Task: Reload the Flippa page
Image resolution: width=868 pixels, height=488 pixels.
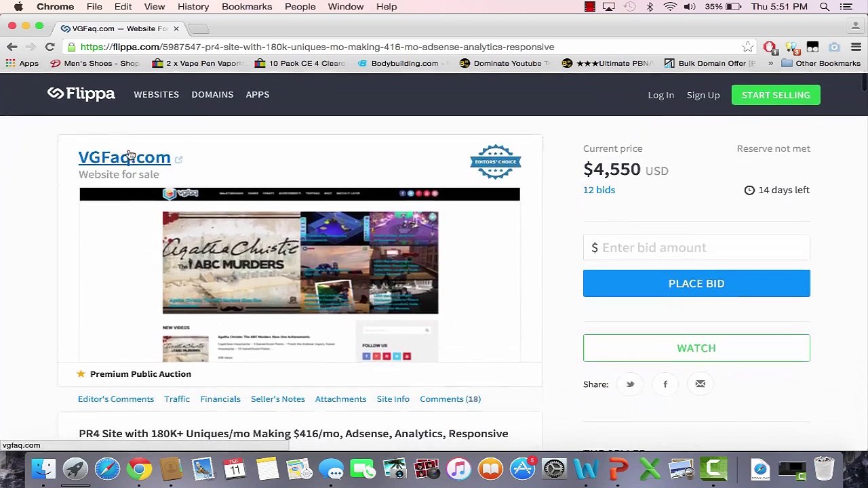Action: tap(50, 47)
